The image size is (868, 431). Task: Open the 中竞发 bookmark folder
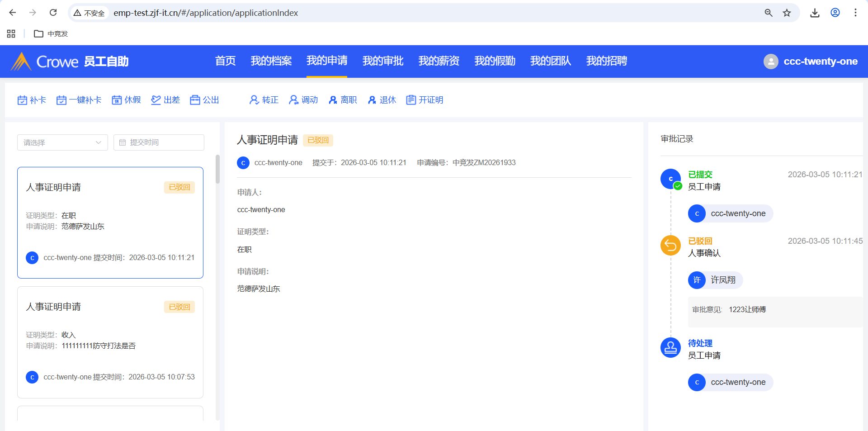click(x=51, y=33)
